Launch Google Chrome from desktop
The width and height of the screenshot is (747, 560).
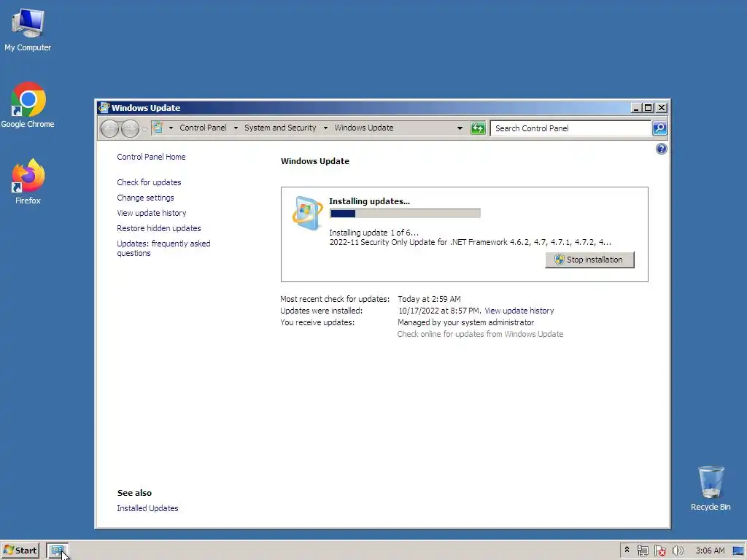click(x=28, y=105)
